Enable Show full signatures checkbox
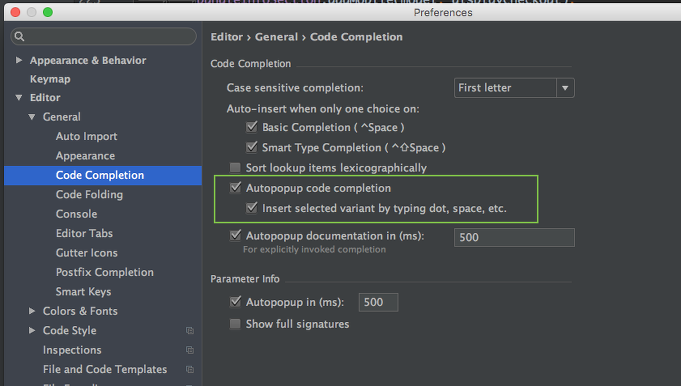This screenshot has height=386, width=681. click(235, 324)
